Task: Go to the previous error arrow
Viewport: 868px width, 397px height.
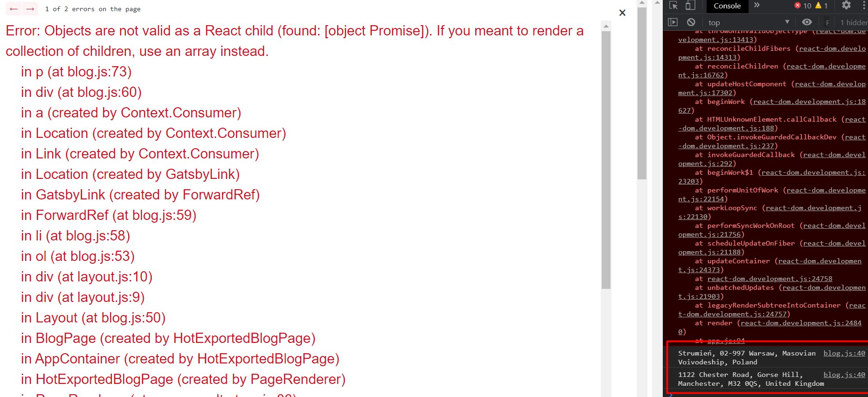Action: click(x=14, y=9)
